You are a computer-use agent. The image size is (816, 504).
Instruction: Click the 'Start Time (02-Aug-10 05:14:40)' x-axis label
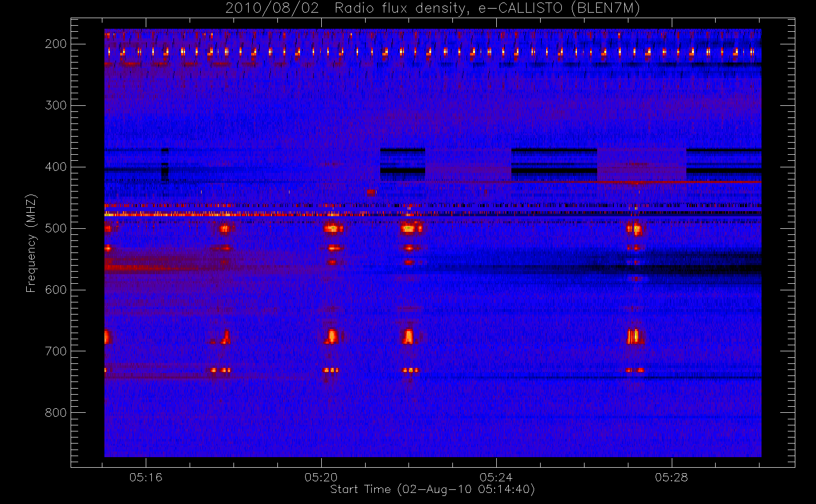pos(433,489)
